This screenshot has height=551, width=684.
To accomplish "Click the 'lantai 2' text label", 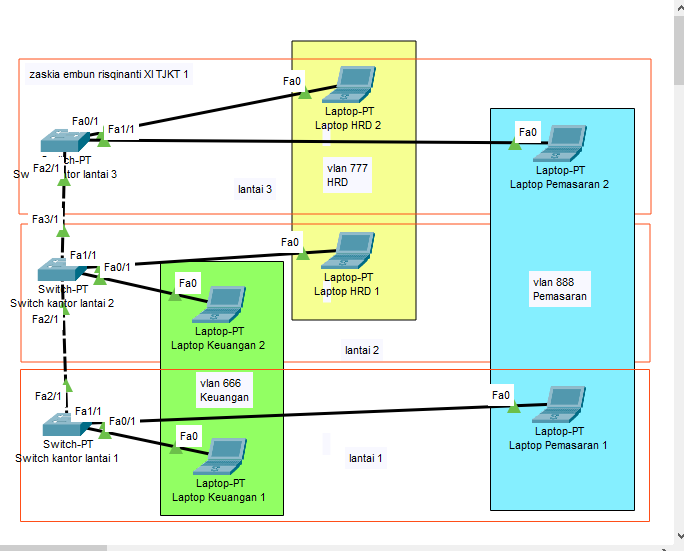I will point(362,350).
